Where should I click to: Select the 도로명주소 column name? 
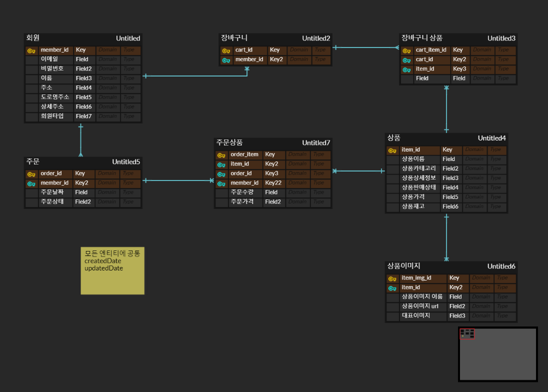pyautogui.click(x=55, y=97)
